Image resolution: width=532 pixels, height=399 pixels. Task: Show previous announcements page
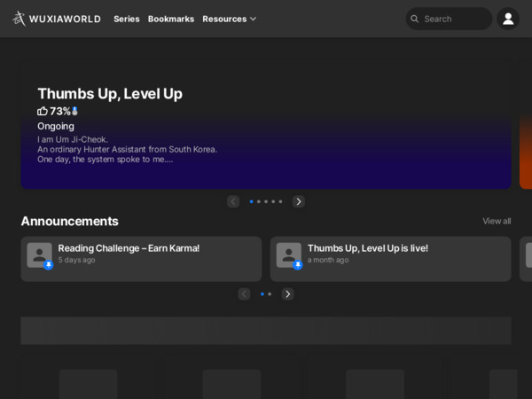(x=244, y=294)
